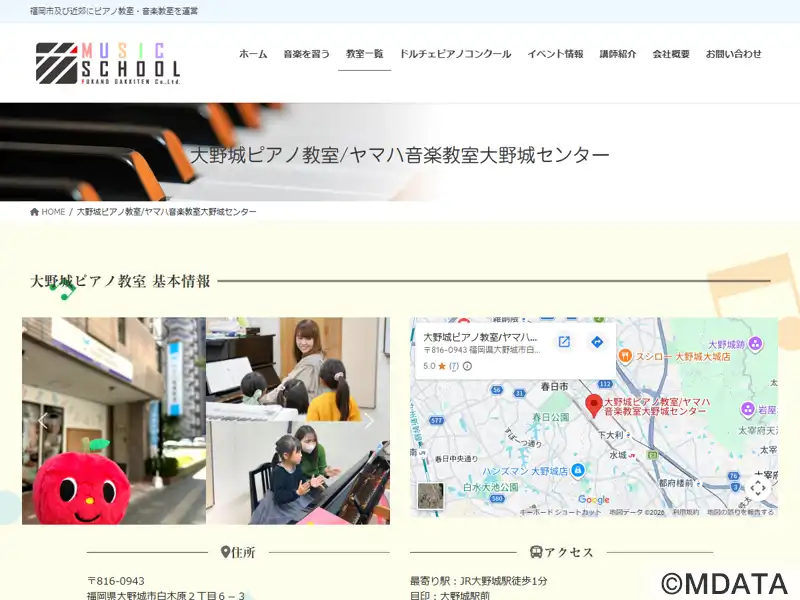Click the rating info icon
Screen dimensions: 800x600
pos(467,366)
